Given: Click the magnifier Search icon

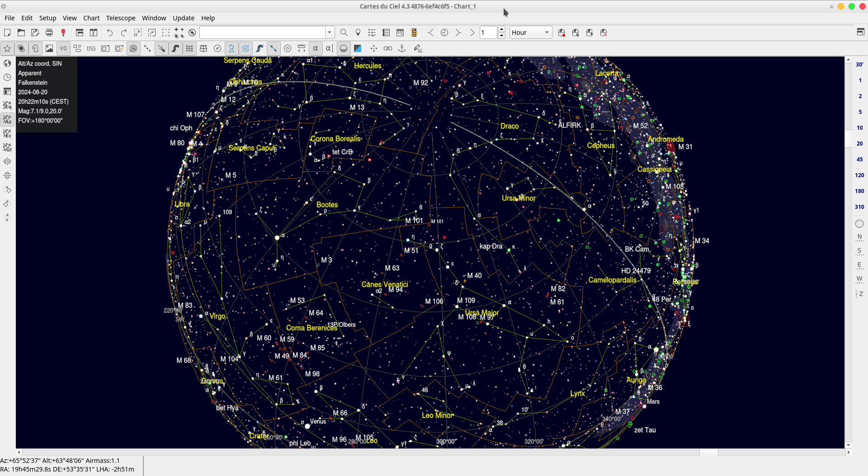Looking at the screenshot, I should coord(344,33).
